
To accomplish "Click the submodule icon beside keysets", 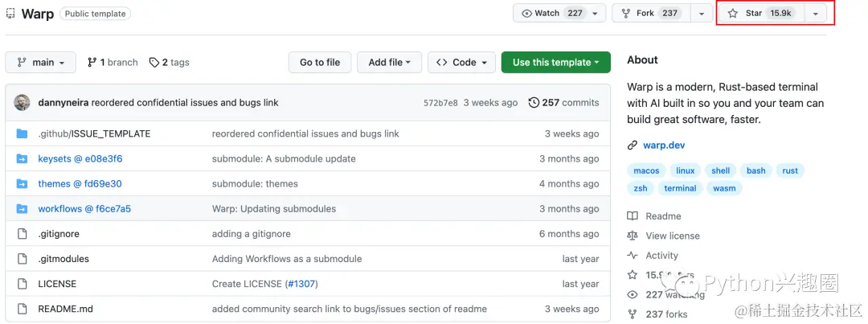I will (23, 159).
